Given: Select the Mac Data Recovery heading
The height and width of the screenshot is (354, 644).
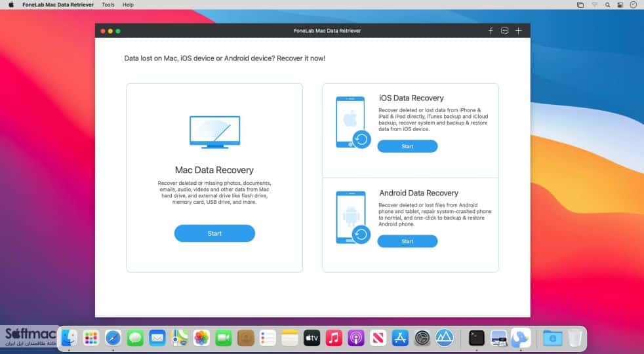Looking at the screenshot, I should tap(214, 170).
